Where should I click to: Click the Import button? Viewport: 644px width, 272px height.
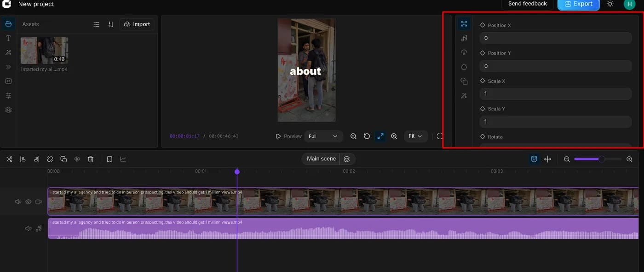137,24
